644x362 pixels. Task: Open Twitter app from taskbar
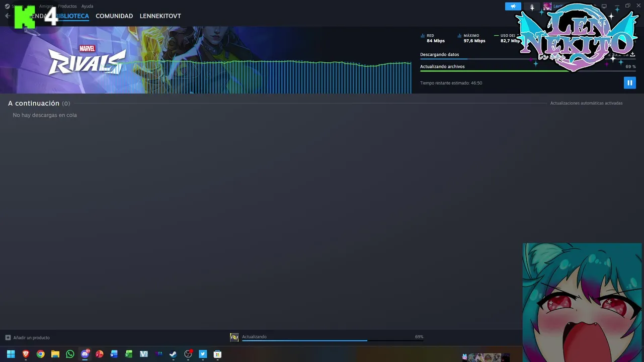203,354
